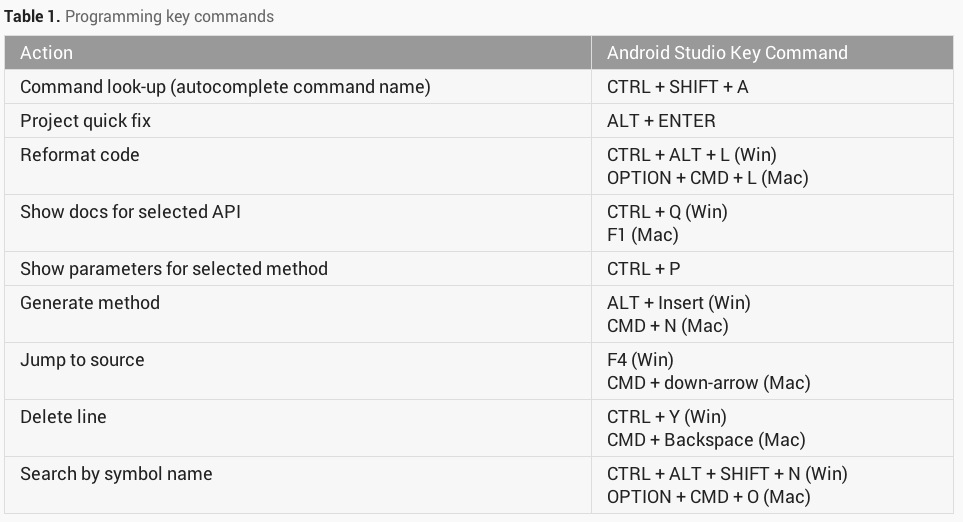Select the 'Command look-up' action cell
The height and width of the screenshot is (522, 963).
point(225,87)
